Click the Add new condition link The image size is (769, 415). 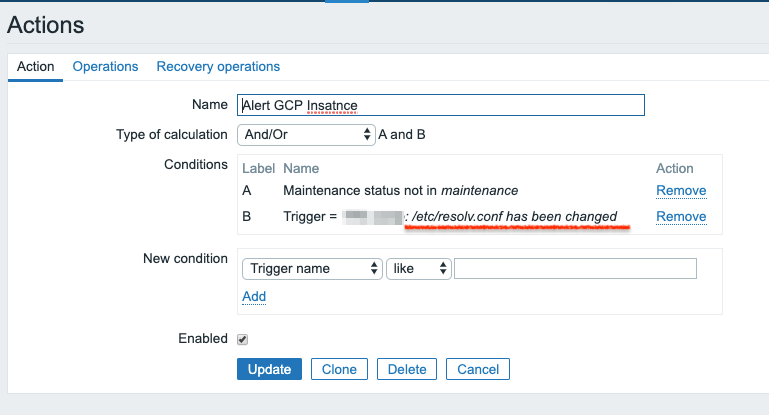point(254,296)
